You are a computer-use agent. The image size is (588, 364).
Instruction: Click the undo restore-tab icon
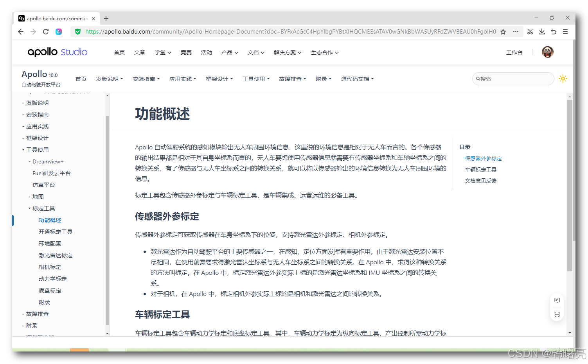pyautogui.click(x=554, y=32)
